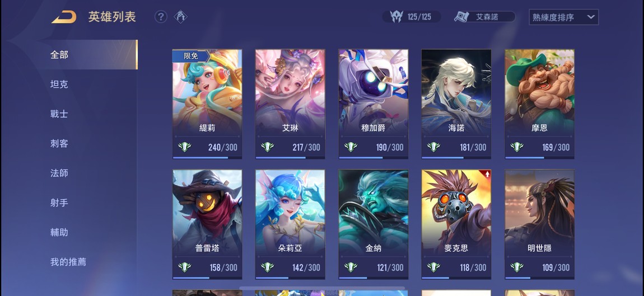
Task: Tap the golden back arrow icon
Action: [64, 17]
